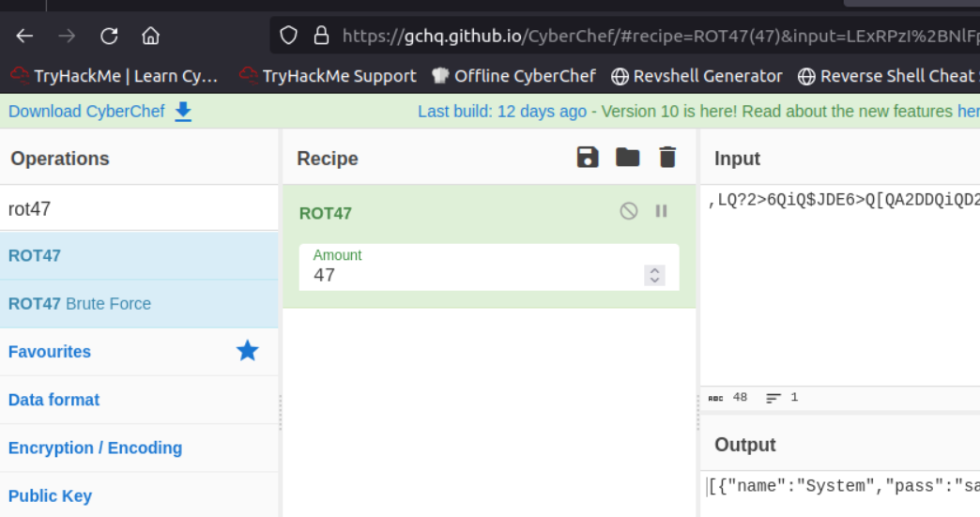Toggle breakpoint pause on ROT47 operation
The height and width of the screenshot is (517, 980).
[661, 211]
